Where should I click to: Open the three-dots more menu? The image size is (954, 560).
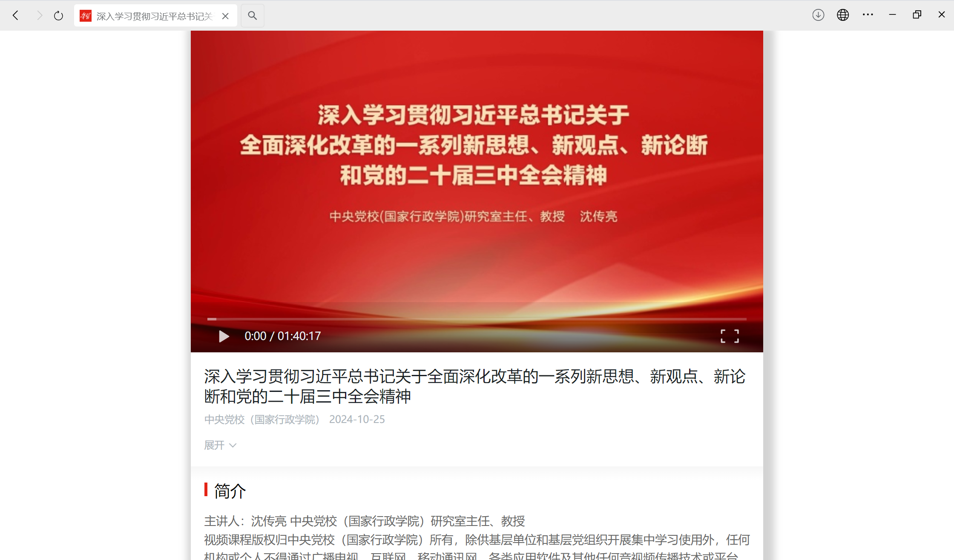point(868,15)
